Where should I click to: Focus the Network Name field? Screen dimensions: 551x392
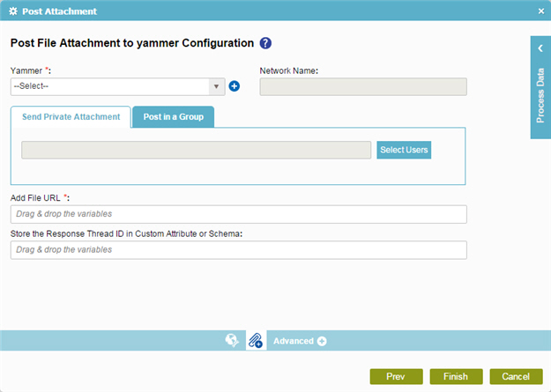click(363, 86)
